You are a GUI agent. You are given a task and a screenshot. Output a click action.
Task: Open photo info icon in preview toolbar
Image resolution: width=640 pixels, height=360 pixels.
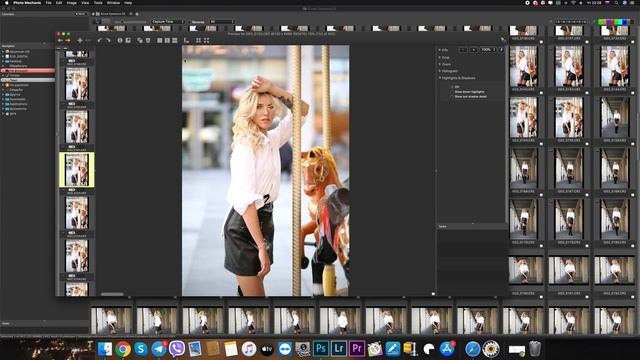pos(120,40)
